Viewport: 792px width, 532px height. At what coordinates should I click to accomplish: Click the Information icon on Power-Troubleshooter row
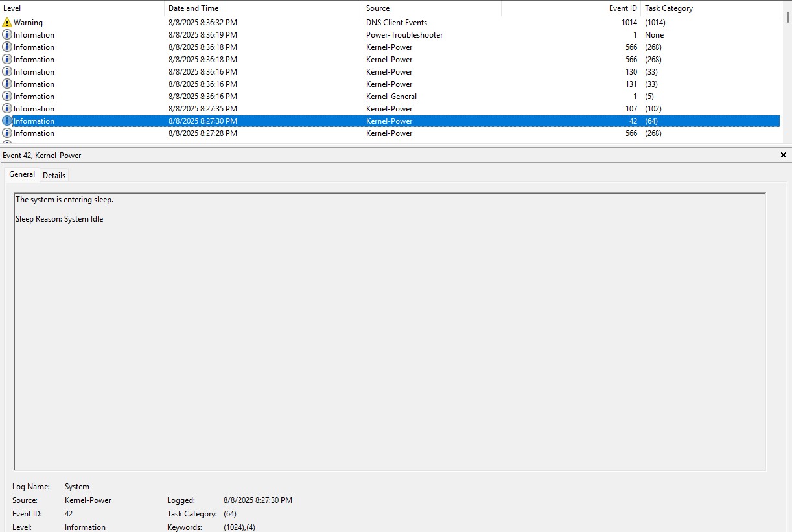click(x=6, y=34)
